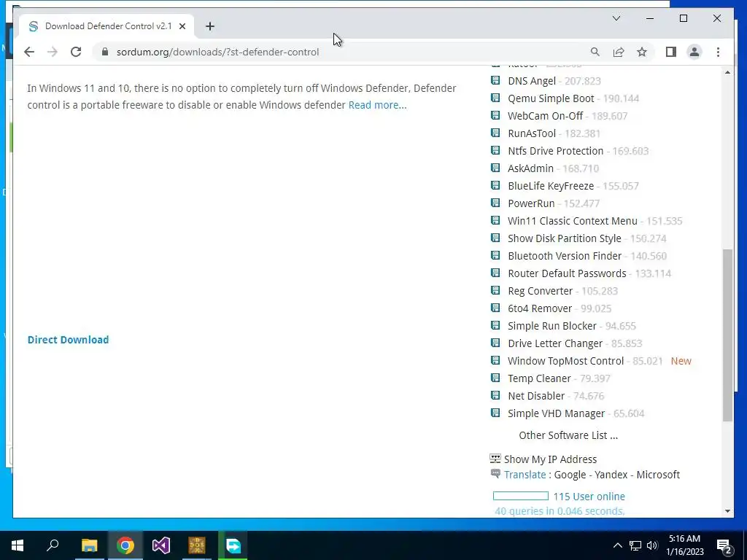Choose Microsoft translation option
Viewport: 747px width, 560px height.
[658, 475]
